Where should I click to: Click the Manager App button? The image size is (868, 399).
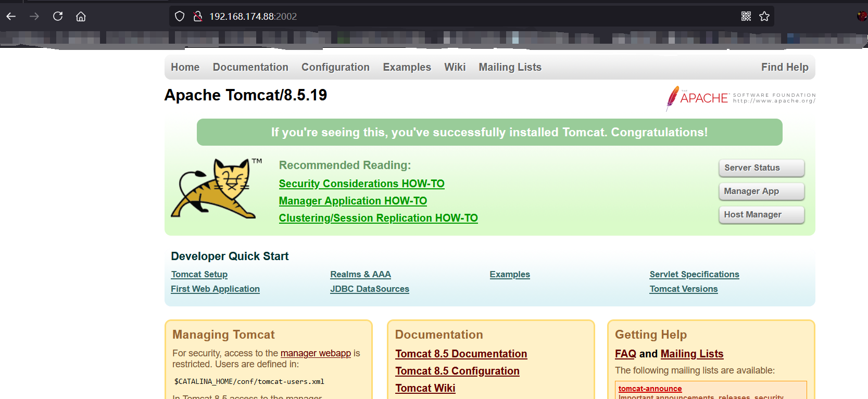[x=761, y=191]
